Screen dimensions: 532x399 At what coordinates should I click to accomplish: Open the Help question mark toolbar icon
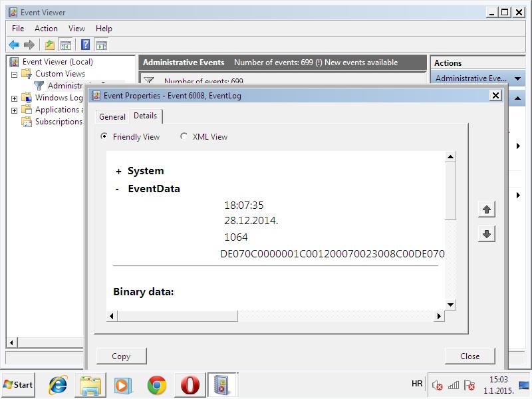click(x=86, y=45)
